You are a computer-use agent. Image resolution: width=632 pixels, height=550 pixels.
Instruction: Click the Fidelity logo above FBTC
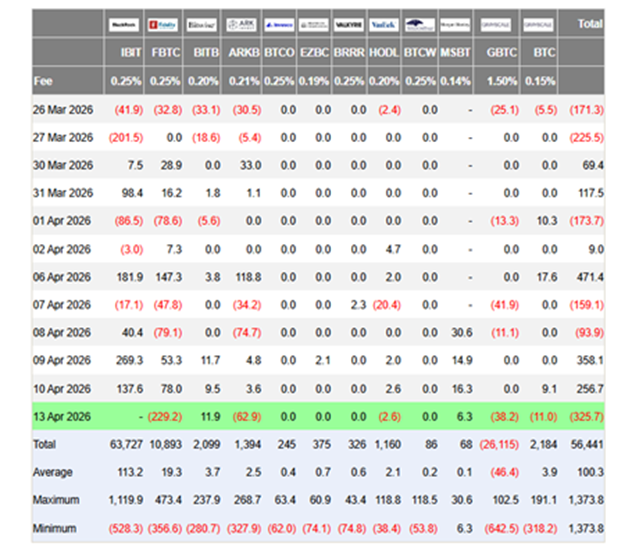162,25
